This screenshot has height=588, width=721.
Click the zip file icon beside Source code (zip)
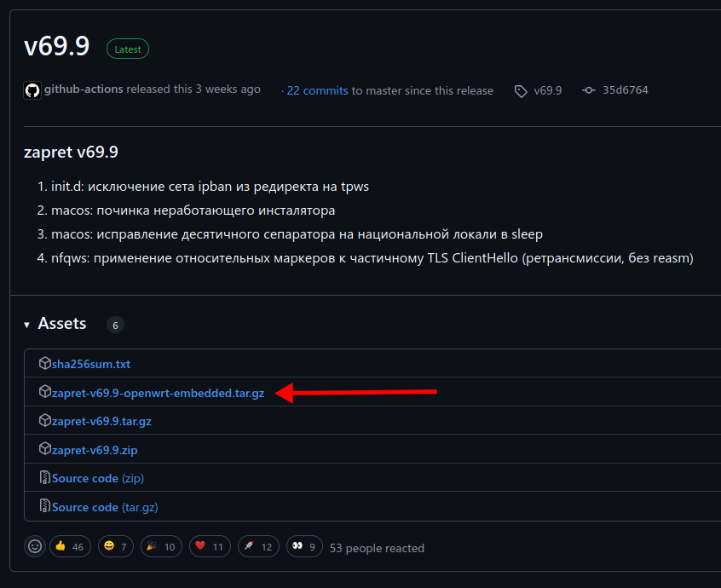(x=44, y=478)
